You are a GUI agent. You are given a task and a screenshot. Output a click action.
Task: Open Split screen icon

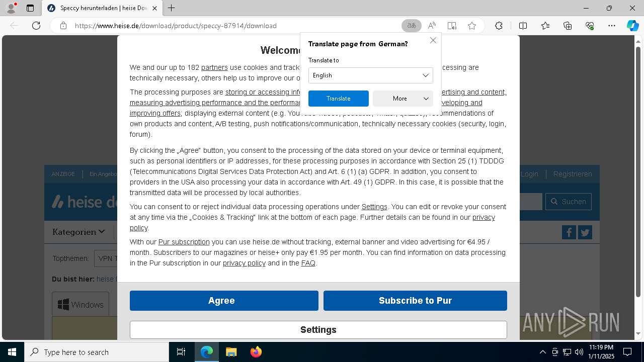click(x=523, y=26)
